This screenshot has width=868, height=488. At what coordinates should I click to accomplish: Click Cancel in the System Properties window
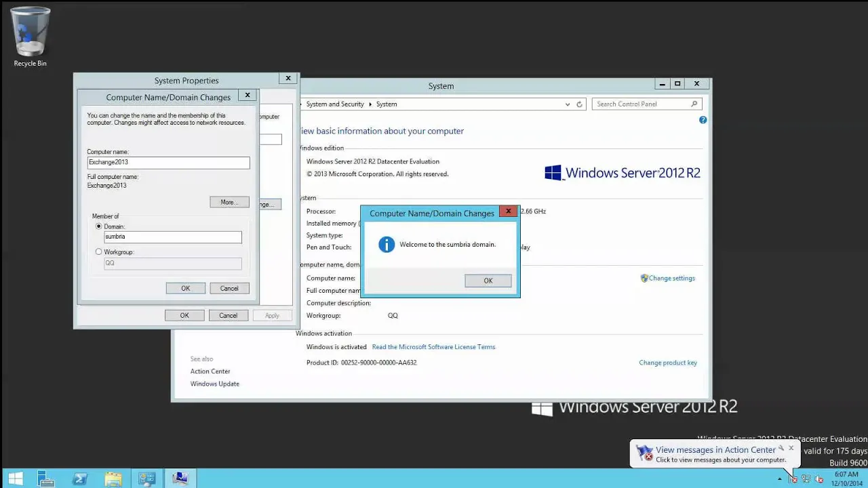pyautogui.click(x=229, y=315)
